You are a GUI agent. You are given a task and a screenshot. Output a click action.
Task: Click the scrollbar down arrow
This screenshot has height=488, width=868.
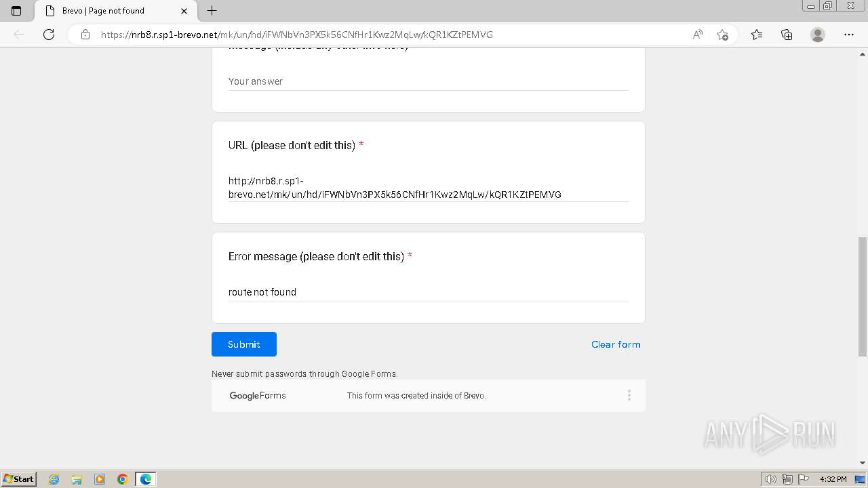tap(863, 463)
